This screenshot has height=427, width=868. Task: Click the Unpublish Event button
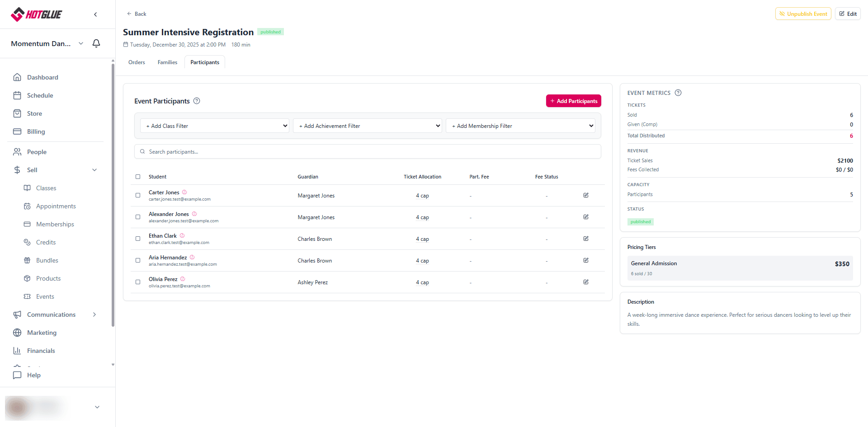tap(803, 14)
